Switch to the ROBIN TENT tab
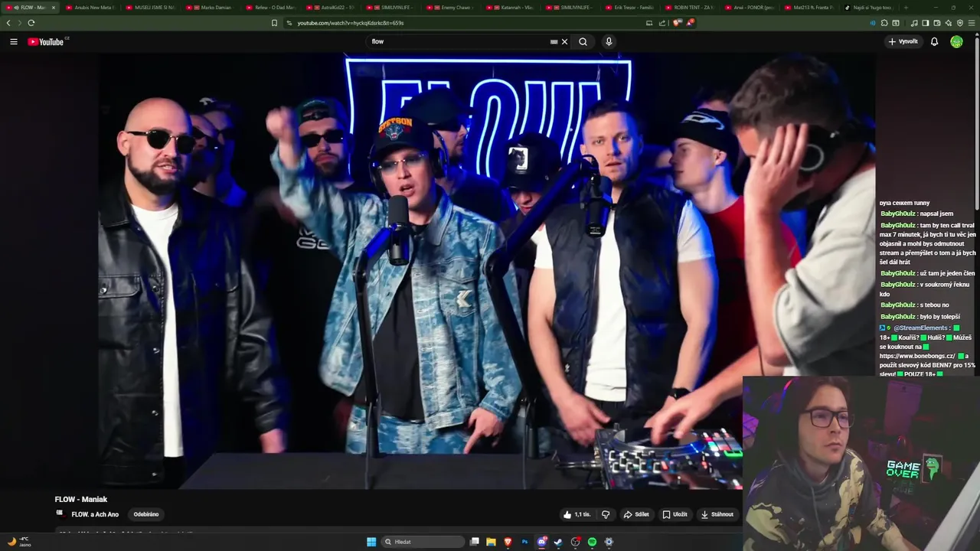 point(690,8)
